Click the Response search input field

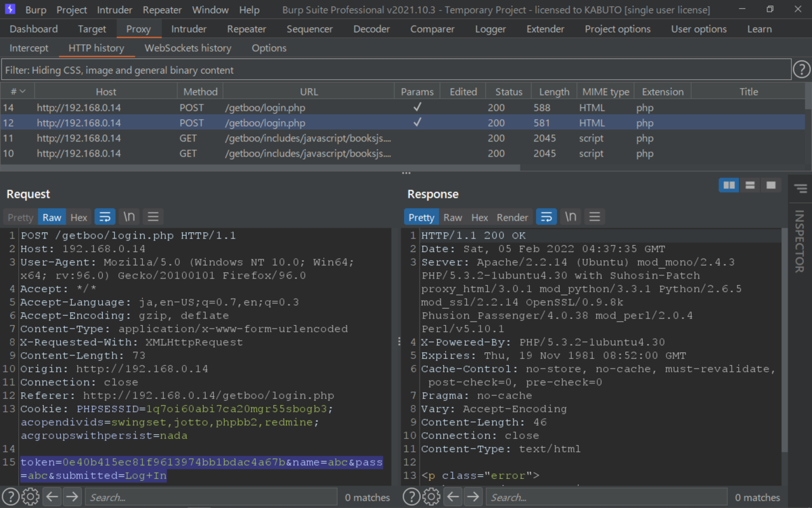point(608,497)
